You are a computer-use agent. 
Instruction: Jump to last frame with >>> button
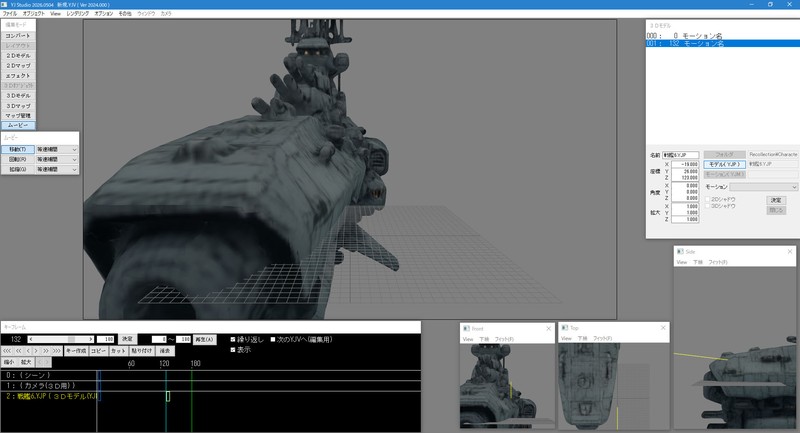point(57,351)
